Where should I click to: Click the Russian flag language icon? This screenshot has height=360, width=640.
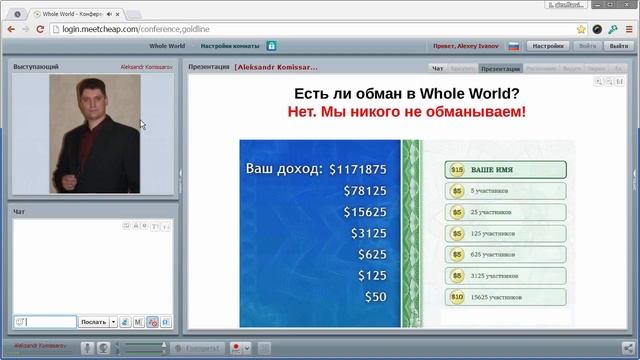(x=513, y=46)
